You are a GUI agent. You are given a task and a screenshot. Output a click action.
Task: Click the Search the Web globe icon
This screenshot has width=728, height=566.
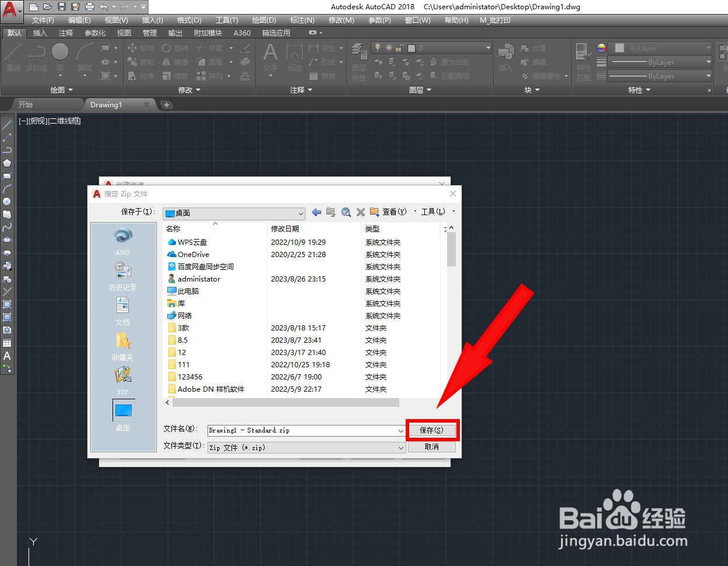tap(346, 212)
